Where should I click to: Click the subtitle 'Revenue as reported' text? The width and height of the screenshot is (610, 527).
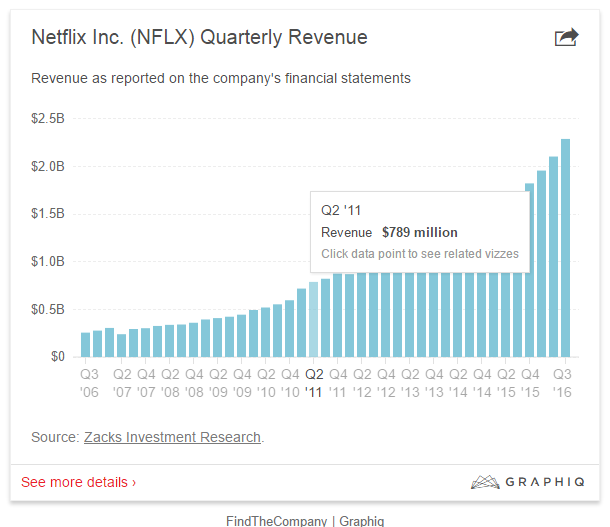221,78
